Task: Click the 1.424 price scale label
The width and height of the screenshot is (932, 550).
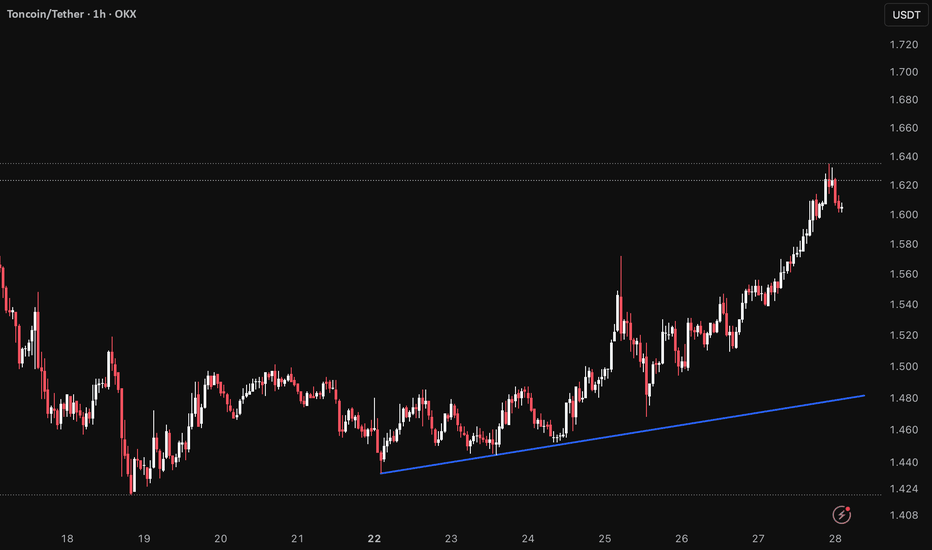Action: click(x=903, y=489)
